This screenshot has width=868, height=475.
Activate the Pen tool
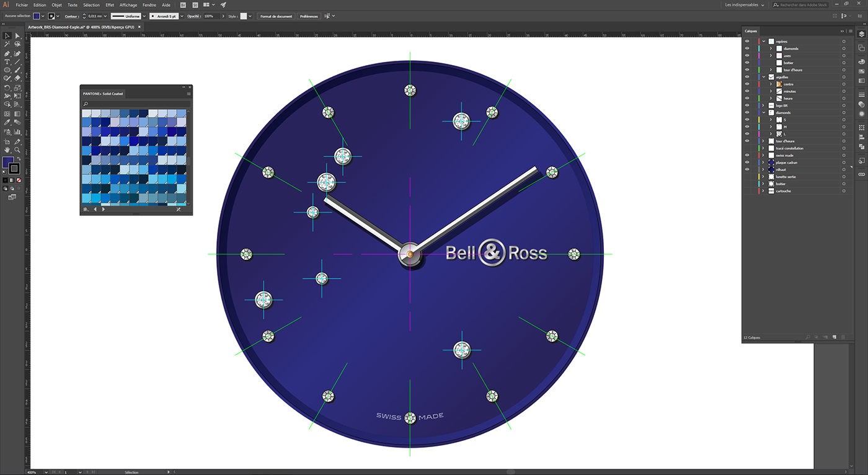point(7,54)
